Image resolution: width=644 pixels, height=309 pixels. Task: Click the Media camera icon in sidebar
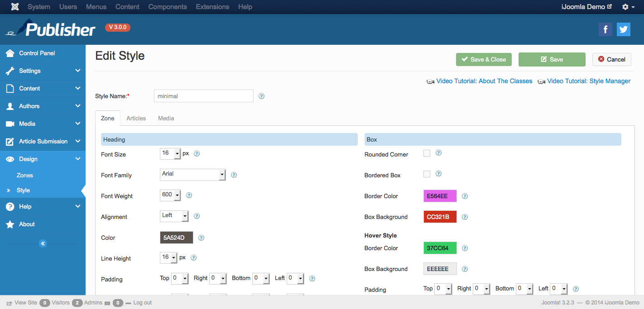coord(10,124)
